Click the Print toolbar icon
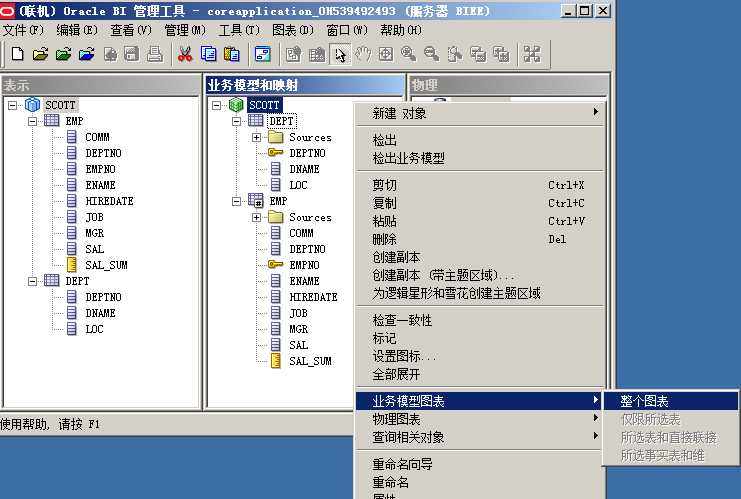741x499 pixels. tap(155, 54)
